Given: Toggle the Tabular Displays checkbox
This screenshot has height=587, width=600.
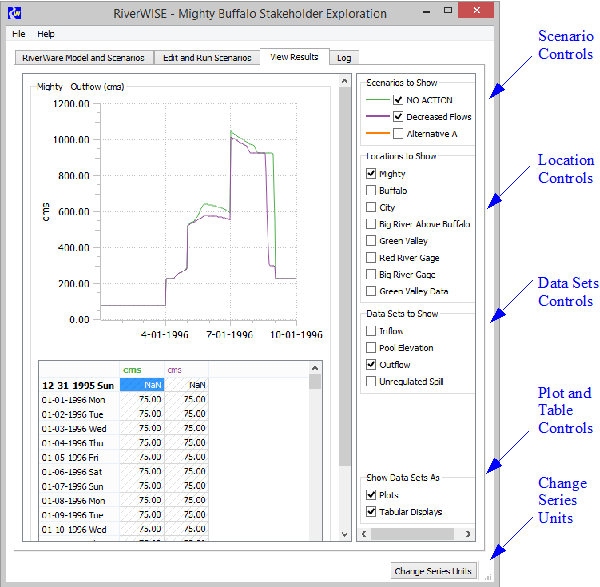Looking at the screenshot, I should click(372, 512).
